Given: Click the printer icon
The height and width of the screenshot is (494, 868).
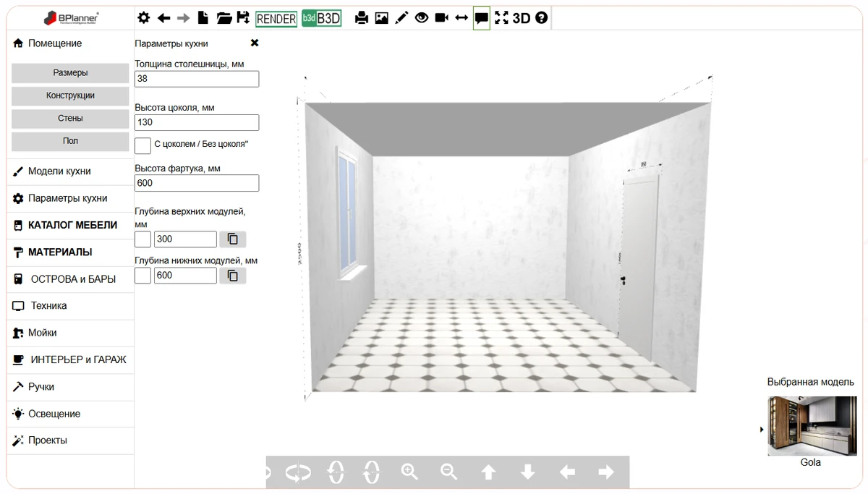Looking at the screenshot, I should pos(362,19).
